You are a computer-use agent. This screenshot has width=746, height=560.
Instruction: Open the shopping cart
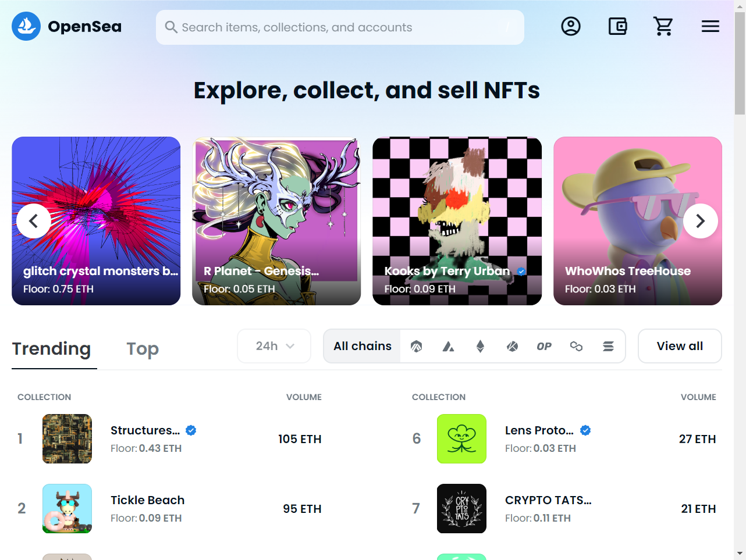[x=663, y=26]
